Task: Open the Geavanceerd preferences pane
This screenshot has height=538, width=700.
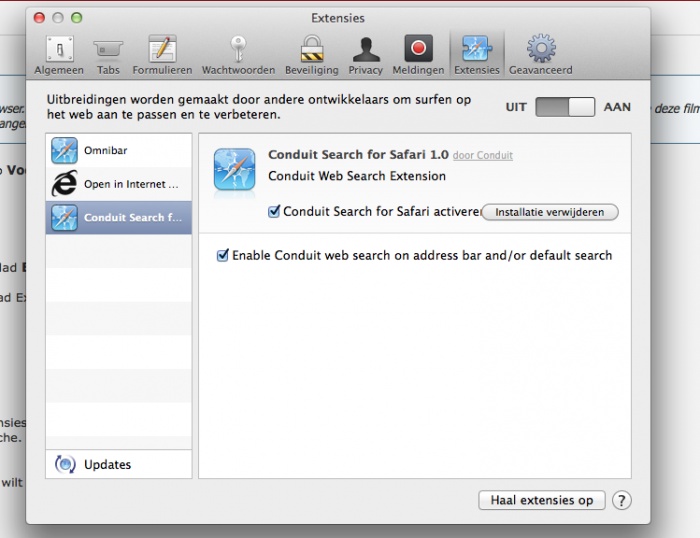Action: pyautogui.click(x=541, y=55)
